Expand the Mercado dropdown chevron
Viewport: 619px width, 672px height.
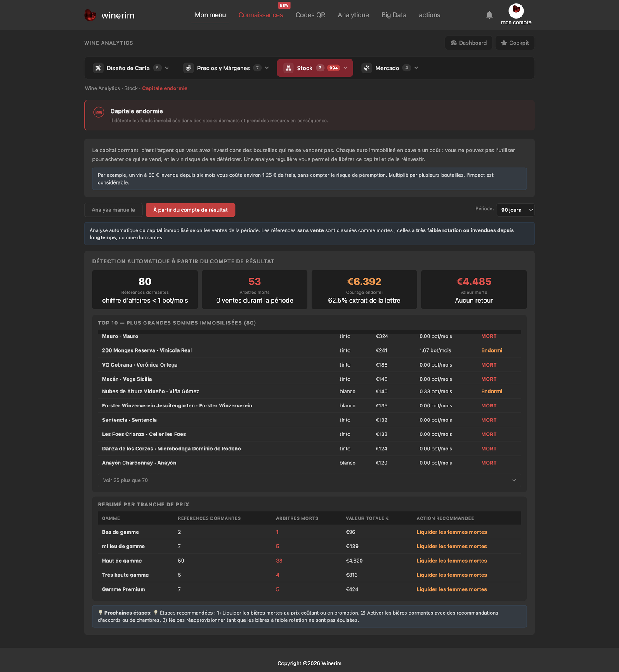pos(416,68)
